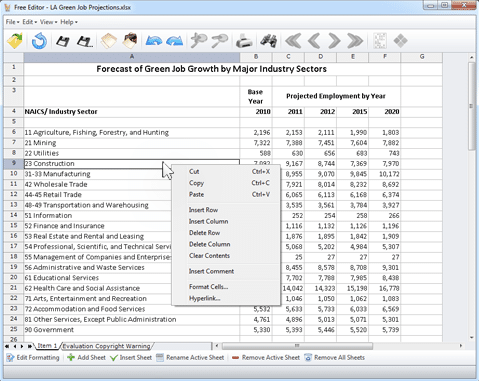
Task: Click the vertical scrollbar thumb
Action: 472,106
